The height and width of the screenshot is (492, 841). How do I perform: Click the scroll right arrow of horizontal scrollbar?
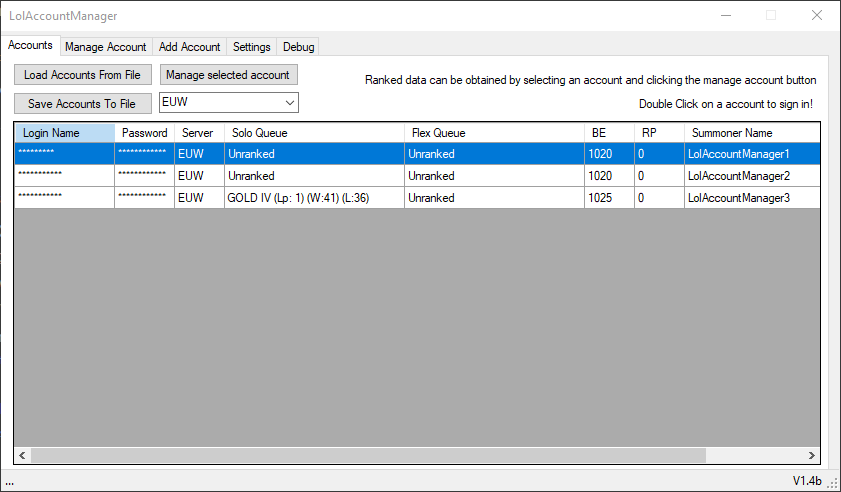point(812,456)
